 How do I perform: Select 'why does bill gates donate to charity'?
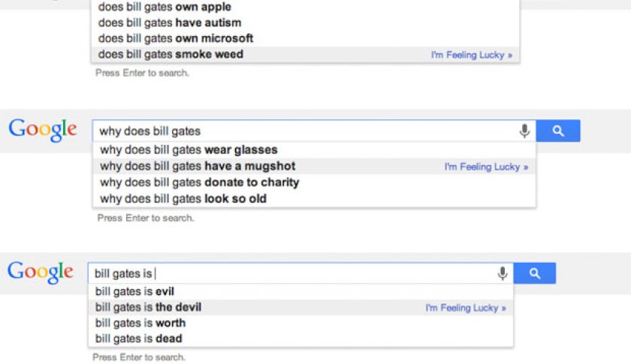click(x=199, y=182)
